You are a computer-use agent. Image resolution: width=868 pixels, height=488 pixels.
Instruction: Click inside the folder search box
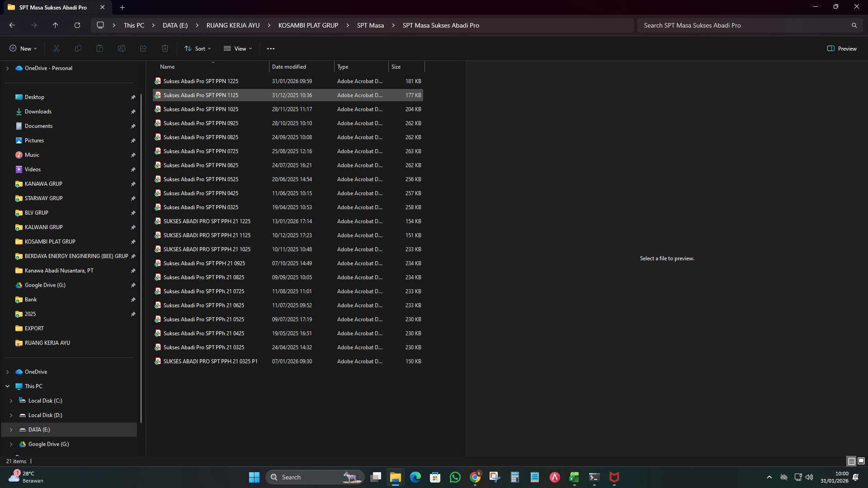coord(746,25)
